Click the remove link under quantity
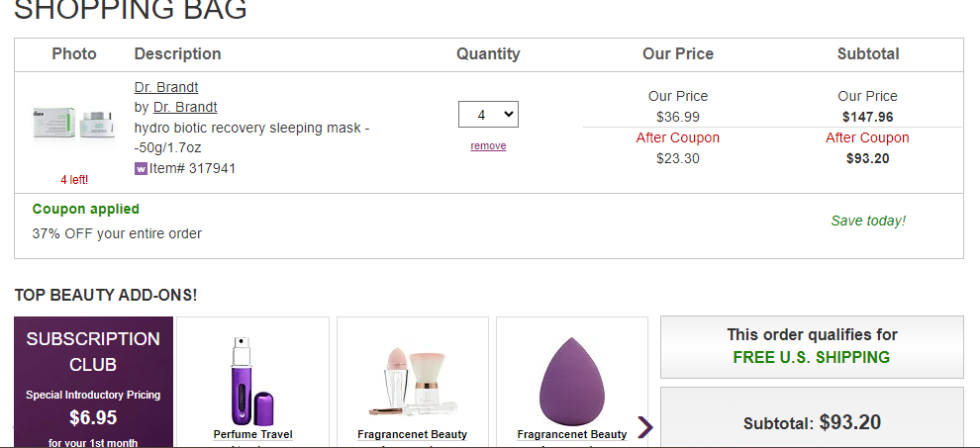Viewport: 980px width, 448px height. click(488, 145)
